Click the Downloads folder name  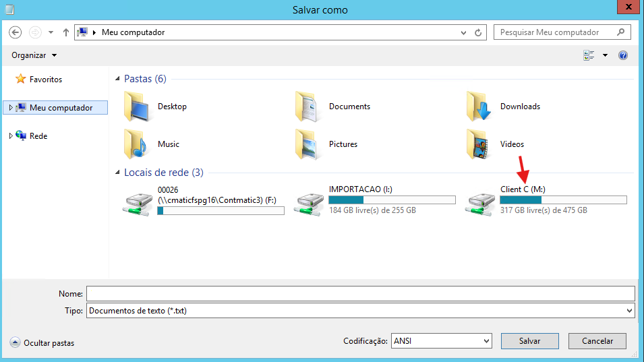click(x=520, y=107)
